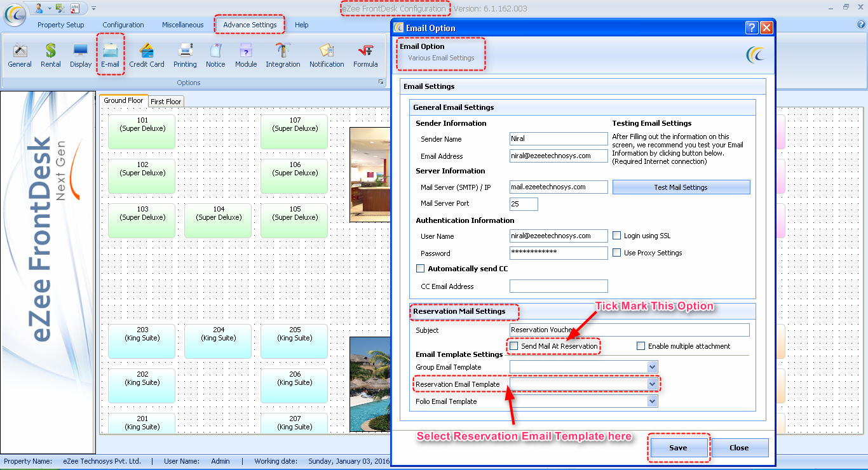The height and width of the screenshot is (470, 868).
Task: Open the Miscellaneous ribbon tab
Action: tap(183, 25)
